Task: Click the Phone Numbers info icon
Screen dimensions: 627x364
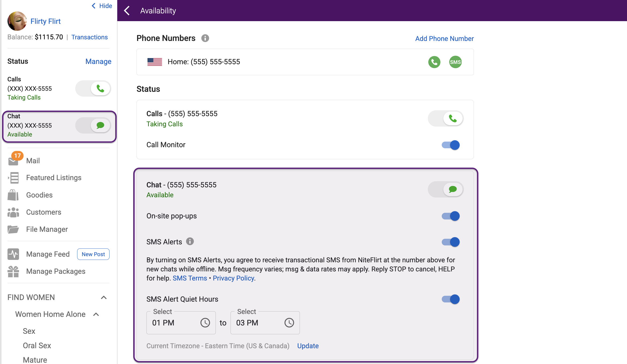Action: (x=205, y=38)
